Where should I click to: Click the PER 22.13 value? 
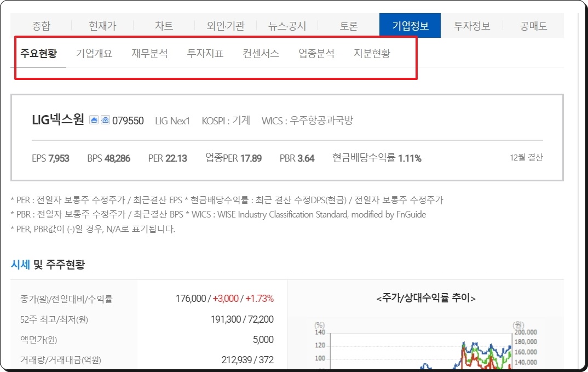[x=168, y=158]
